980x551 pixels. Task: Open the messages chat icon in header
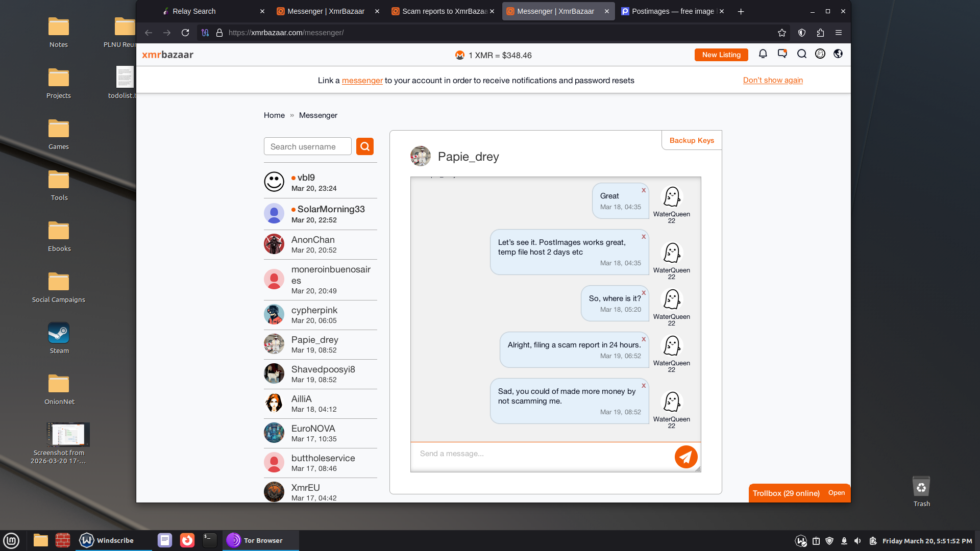782,54
